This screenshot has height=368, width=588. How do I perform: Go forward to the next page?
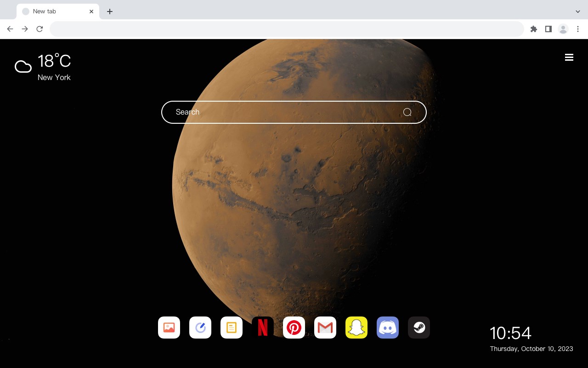pyautogui.click(x=25, y=29)
